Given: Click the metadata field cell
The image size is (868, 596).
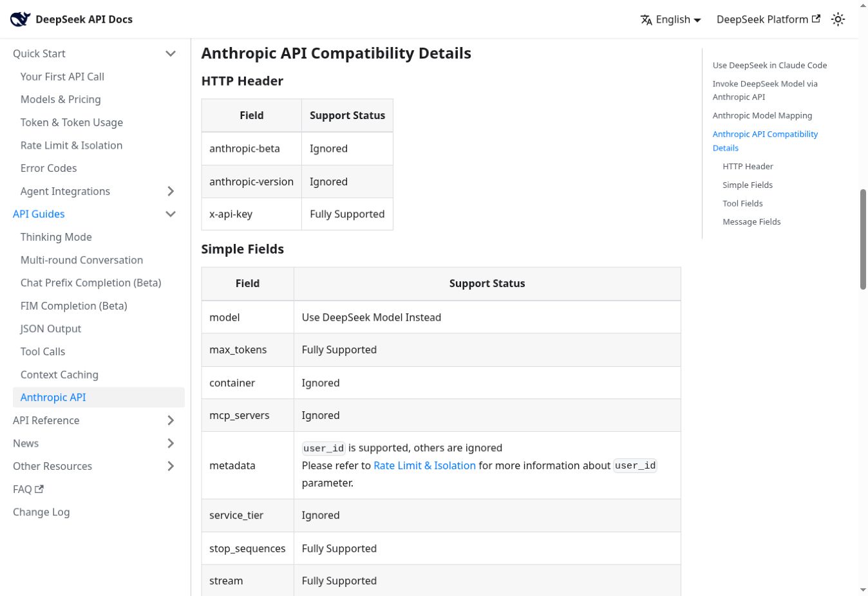Looking at the screenshot, I should tap(248, 465).
